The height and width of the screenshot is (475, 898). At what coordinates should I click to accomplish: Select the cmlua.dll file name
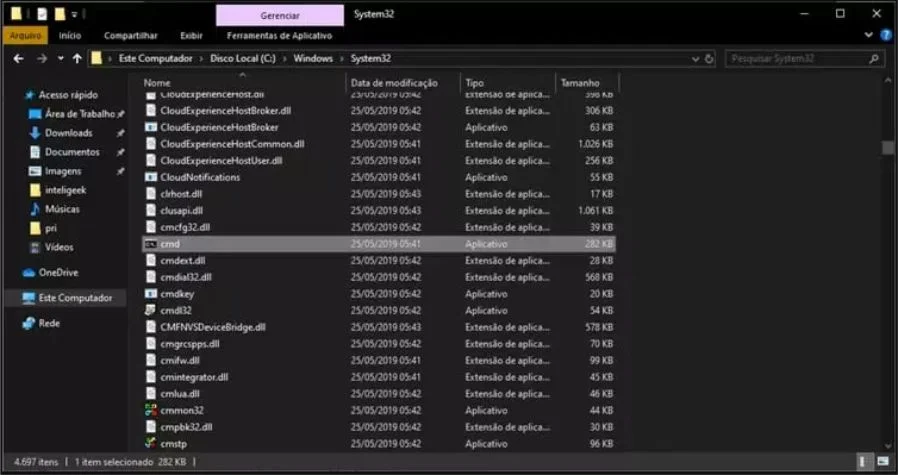(180, 394)
